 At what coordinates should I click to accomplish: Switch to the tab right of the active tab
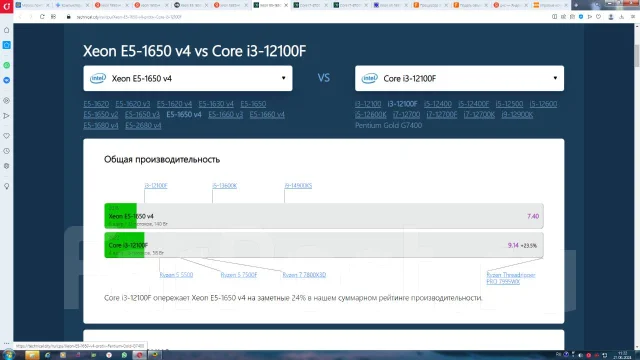310,5
